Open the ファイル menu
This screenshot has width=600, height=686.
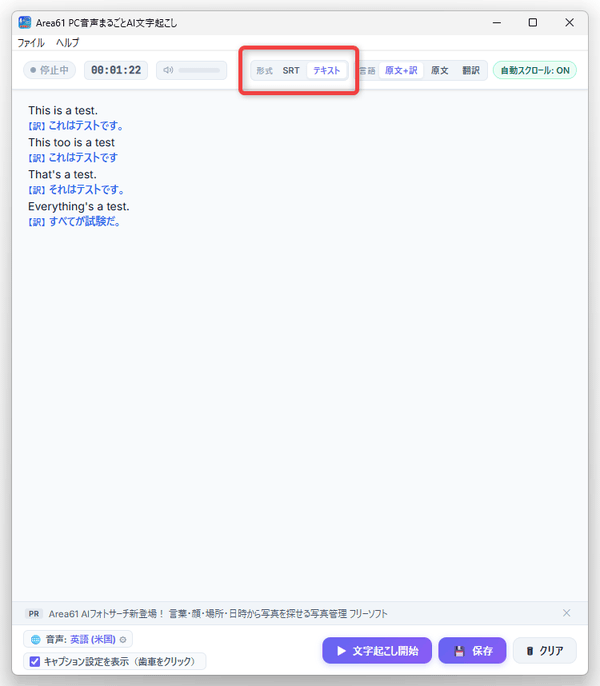[31, 43]
